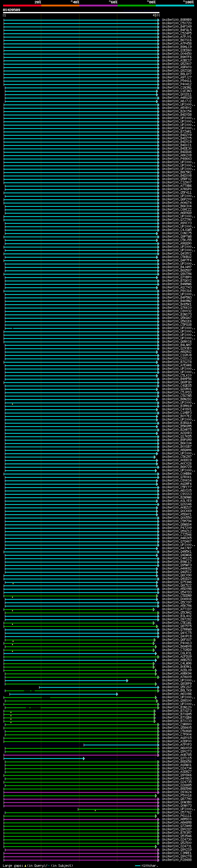Select the UniRef100_C1N3N1 label

tap(176, 88)
